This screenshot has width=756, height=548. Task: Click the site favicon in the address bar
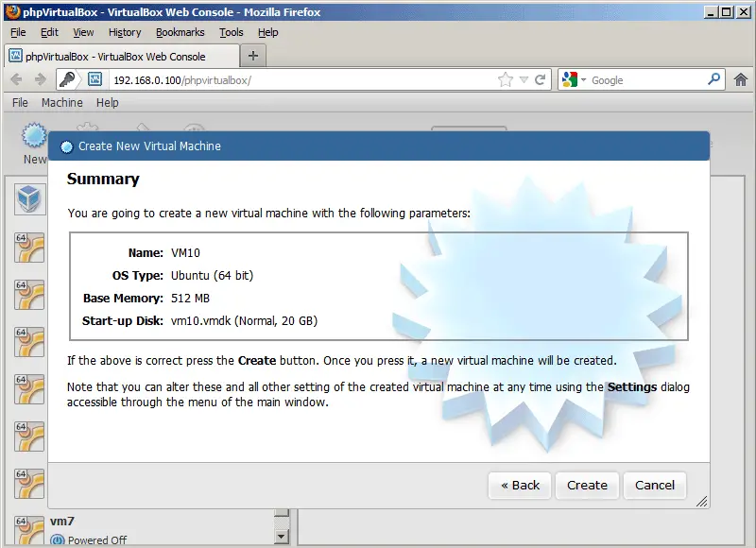(x=94, y=79)
